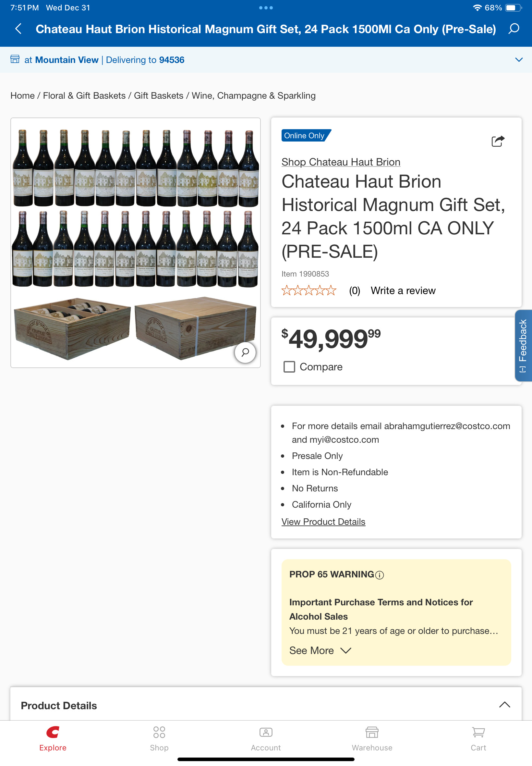Tap the five-star rating icons
532x766 pixels.
309,290
